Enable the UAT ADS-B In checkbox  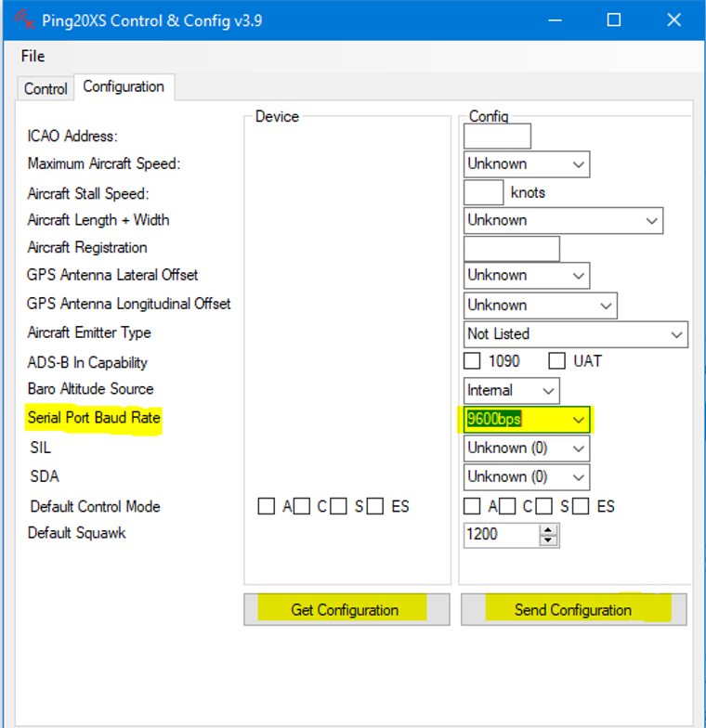(x=557, y=360)
